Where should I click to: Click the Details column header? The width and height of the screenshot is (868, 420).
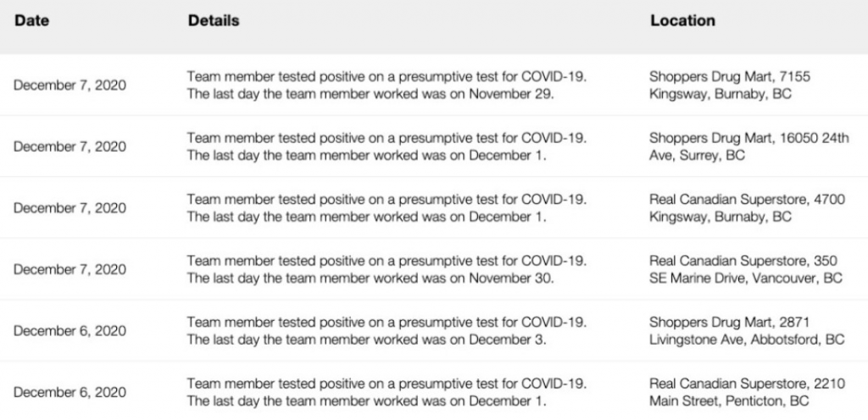[214, 20]
